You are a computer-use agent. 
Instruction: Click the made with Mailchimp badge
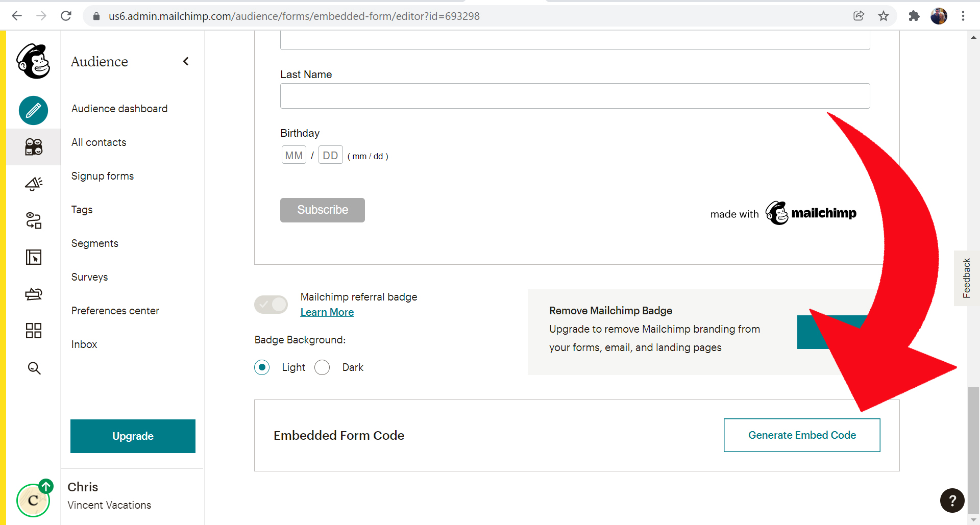coord(783,213)
